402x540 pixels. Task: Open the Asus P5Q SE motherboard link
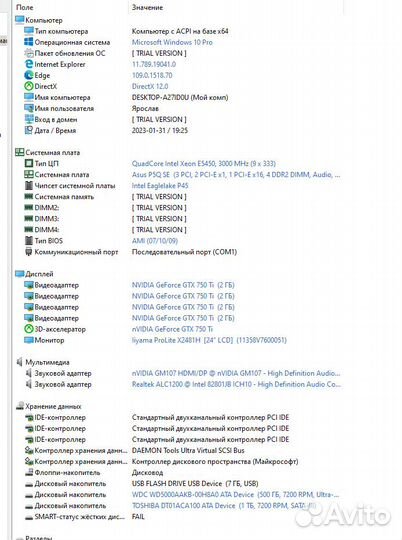coord(236,175)
